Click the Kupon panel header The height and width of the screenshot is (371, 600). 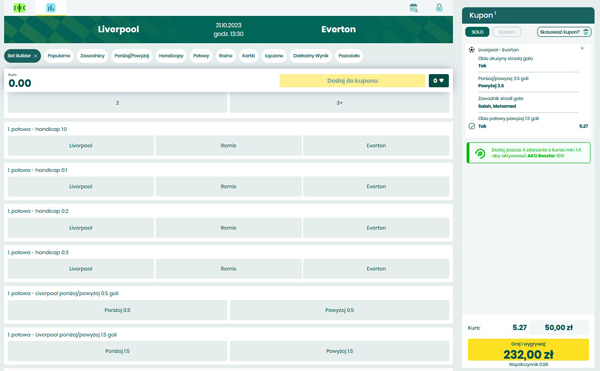coord(528,15)
